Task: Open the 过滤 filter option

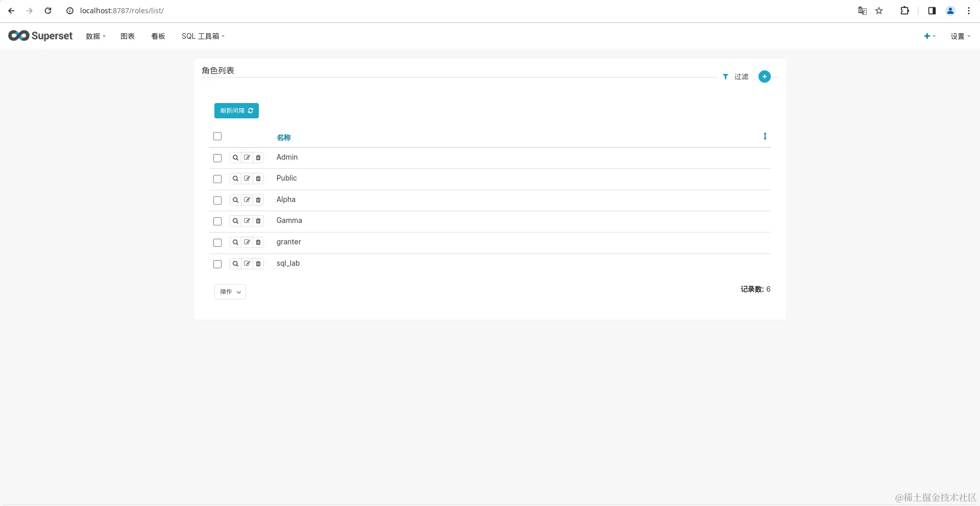Action: point(736,77)
